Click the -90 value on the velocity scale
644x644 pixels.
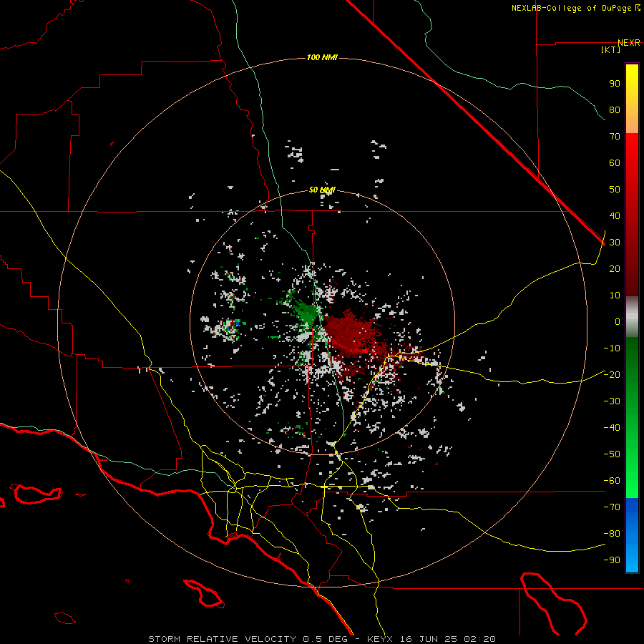pos(612,560)
